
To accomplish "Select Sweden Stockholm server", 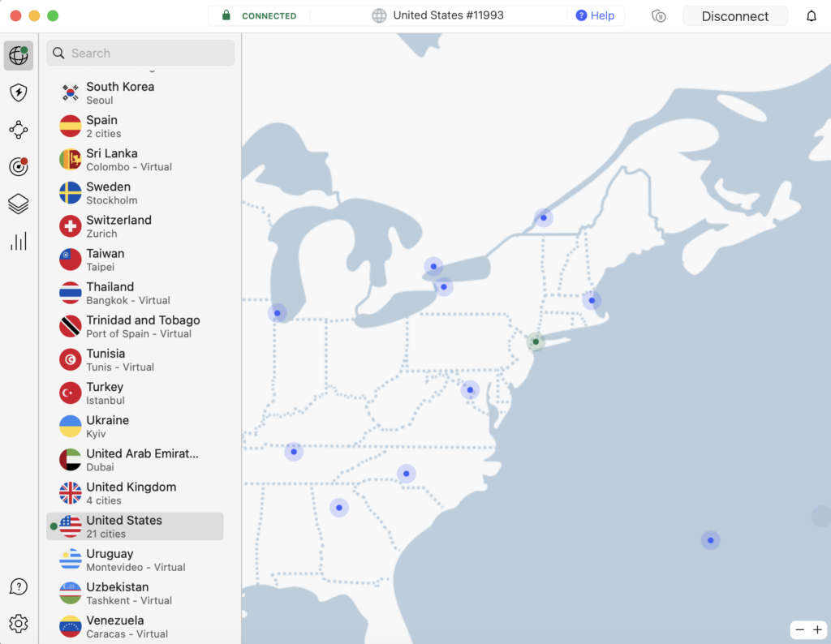I will tap(136, 193).
